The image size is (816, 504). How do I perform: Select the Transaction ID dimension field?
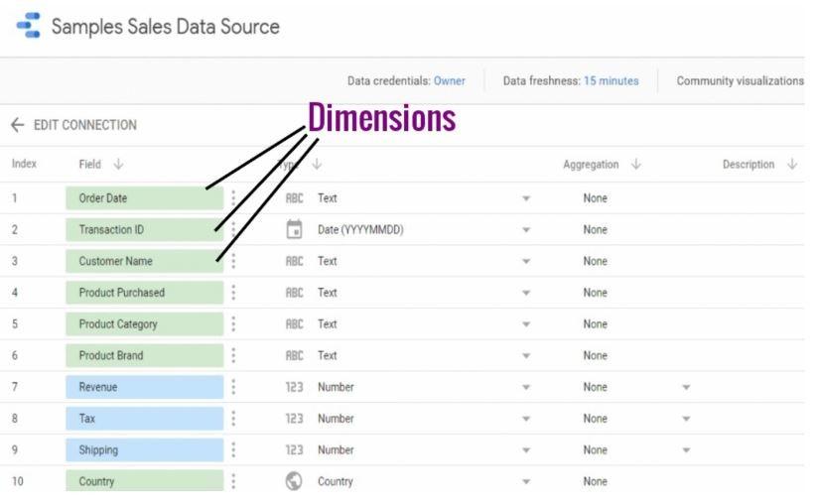tap(145, 229)
